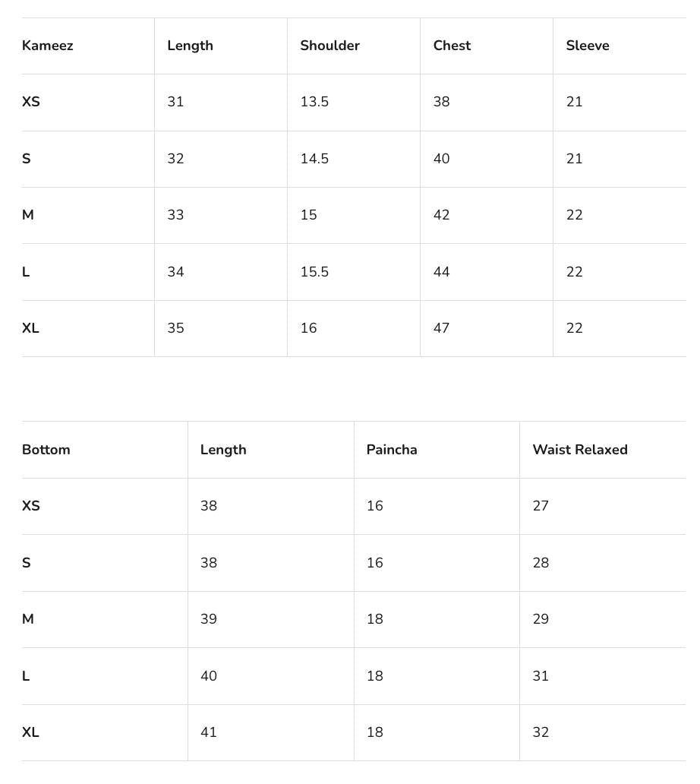
Task: Click waist relaxed value 29 for M
Action: 541,619
